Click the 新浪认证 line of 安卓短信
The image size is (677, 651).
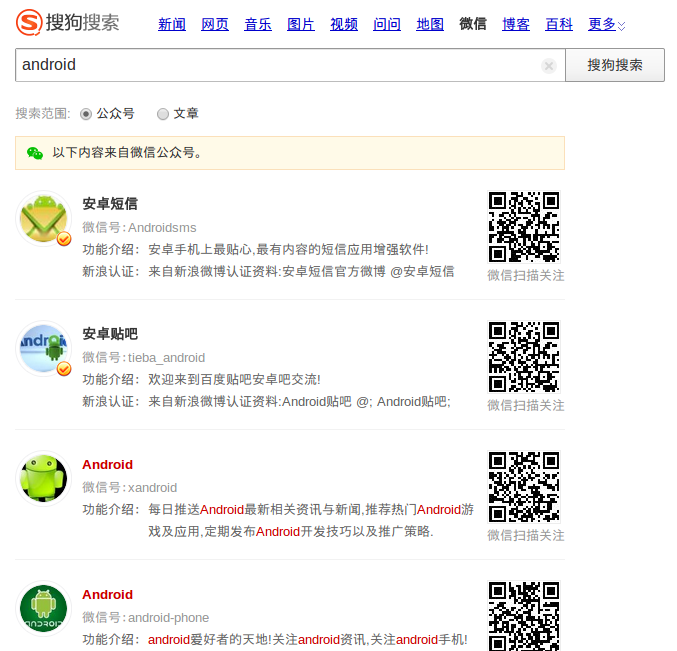click(269, 272)
